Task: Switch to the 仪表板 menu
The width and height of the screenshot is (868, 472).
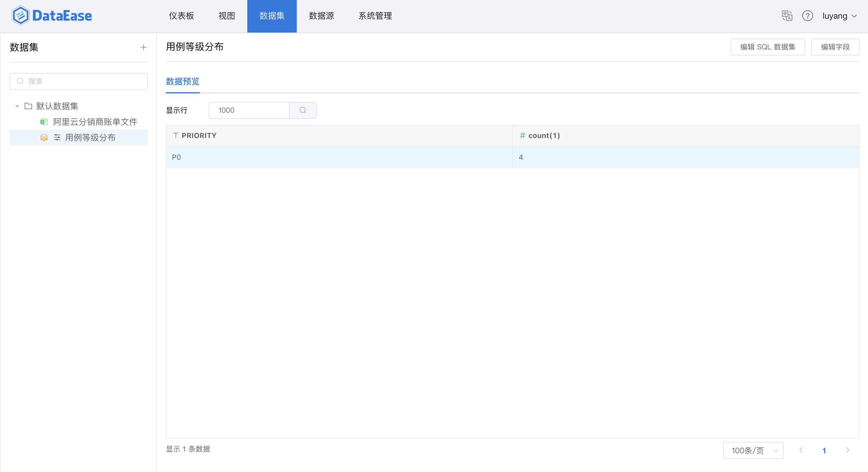Action: point(181,16)
